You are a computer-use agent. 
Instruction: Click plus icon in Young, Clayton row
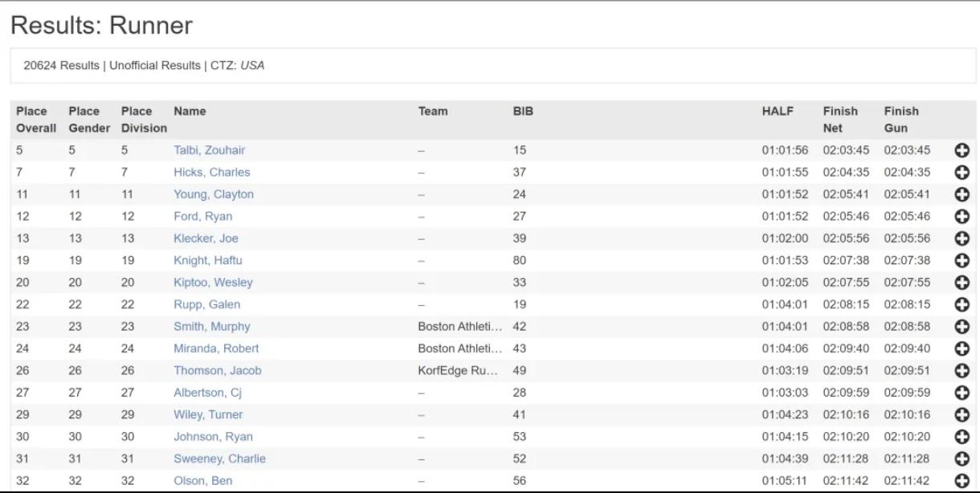[x=962, y=194]
